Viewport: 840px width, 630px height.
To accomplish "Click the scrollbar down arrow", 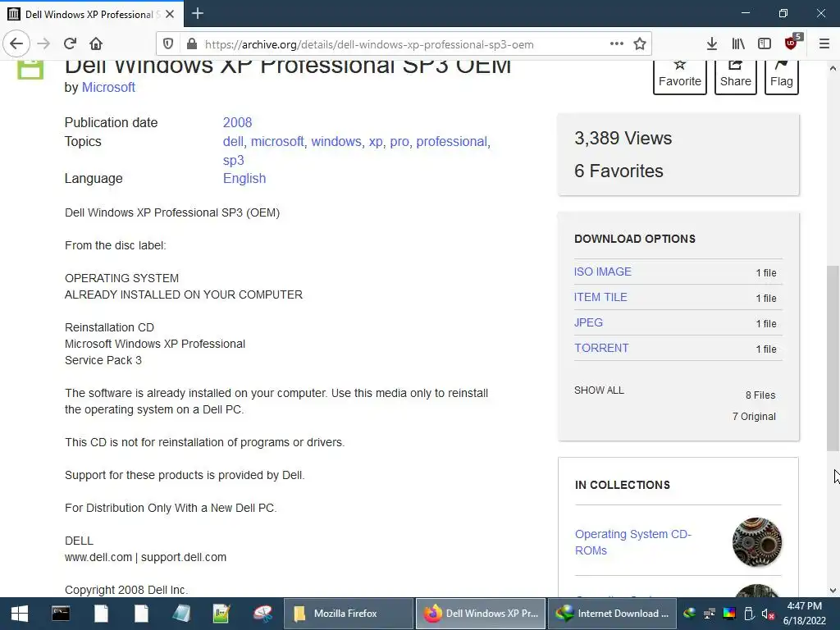I will [x=833, y=591].
